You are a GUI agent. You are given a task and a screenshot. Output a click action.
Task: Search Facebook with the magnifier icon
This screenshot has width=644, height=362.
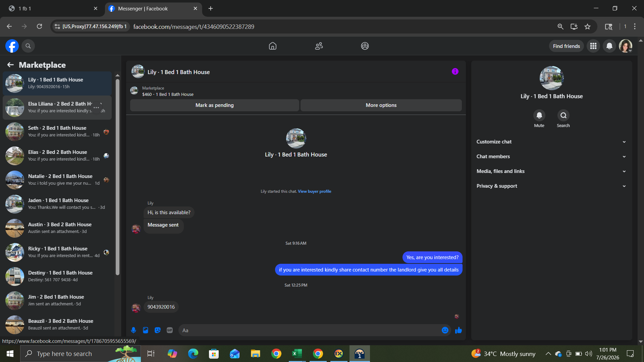pyautogui.click(x=28, y=46)
